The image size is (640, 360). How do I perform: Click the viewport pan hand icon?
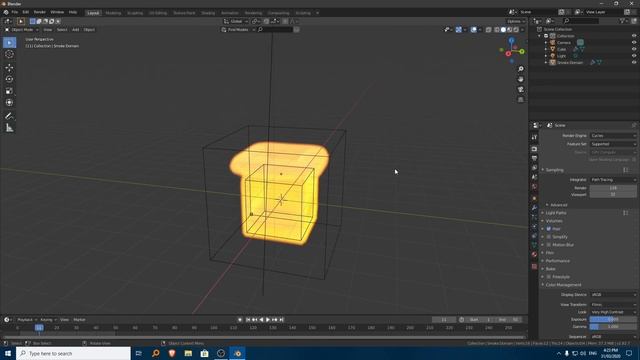pyautogui.click(x=520, y=79)
